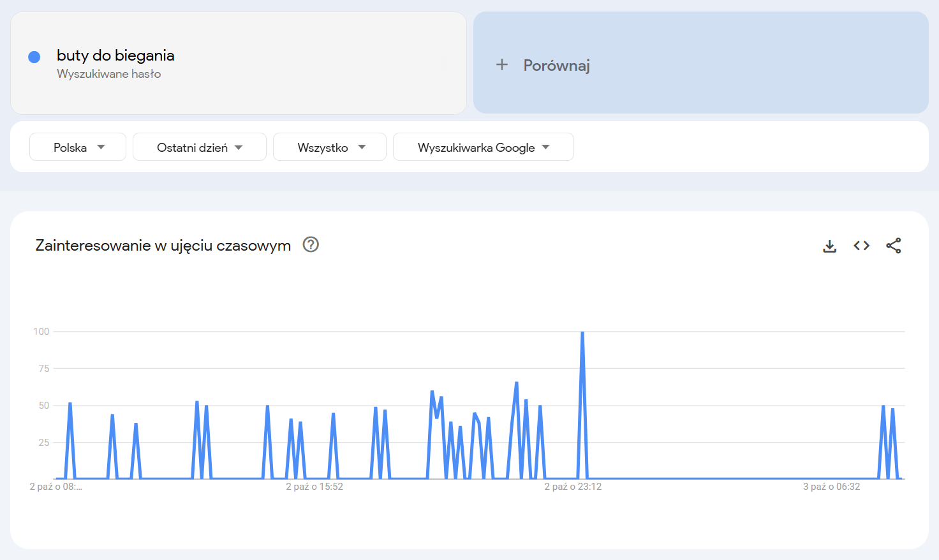Select the Wyszukiwane hasło subtitle
The height and width of the screenshot is (560, 939).
click(x=108, y=74)
